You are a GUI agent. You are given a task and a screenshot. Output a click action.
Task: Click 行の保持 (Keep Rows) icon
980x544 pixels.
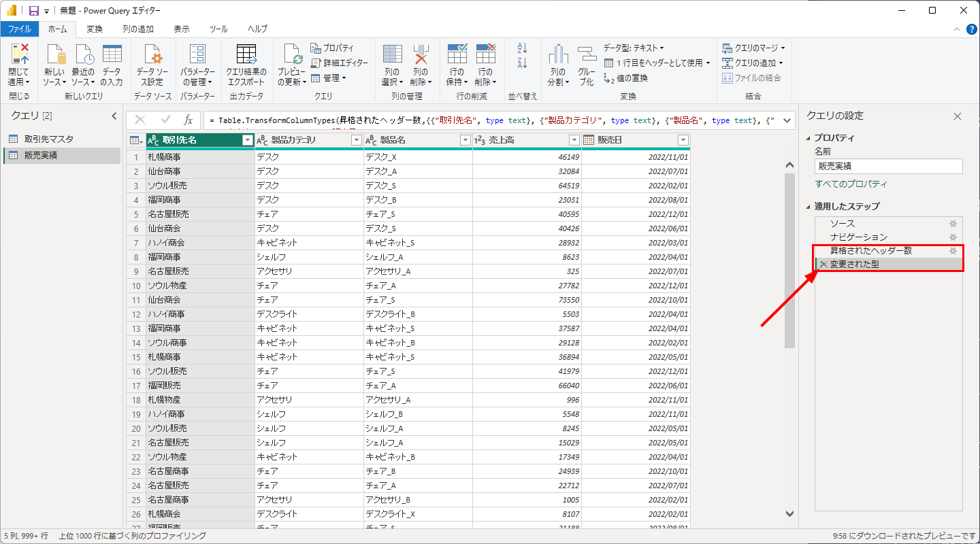pos(457,54)
